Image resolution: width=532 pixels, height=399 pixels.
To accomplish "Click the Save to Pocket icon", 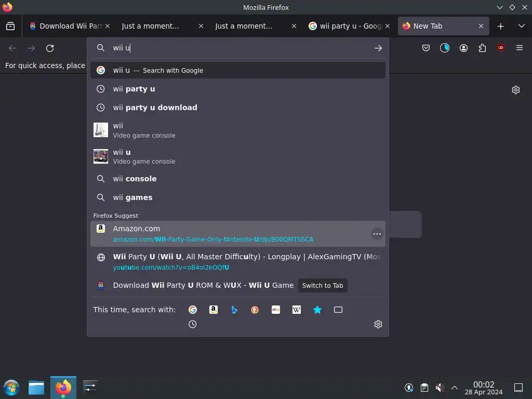I will 426,48.
